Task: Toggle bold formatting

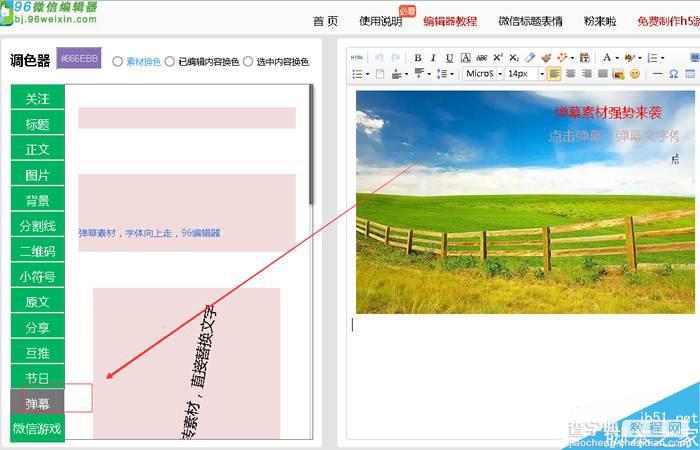Action: (418, 58)
